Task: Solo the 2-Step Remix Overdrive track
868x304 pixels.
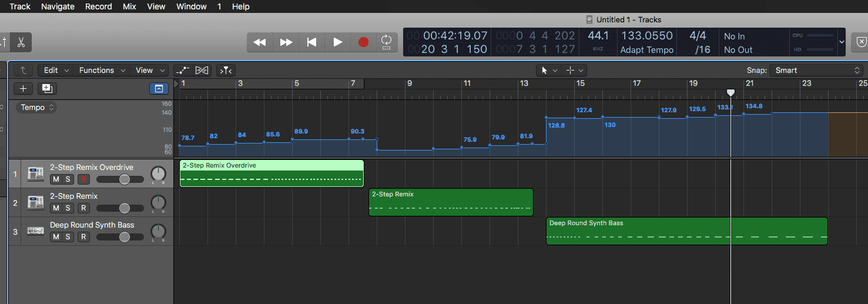Action: [x=68, y=179]
